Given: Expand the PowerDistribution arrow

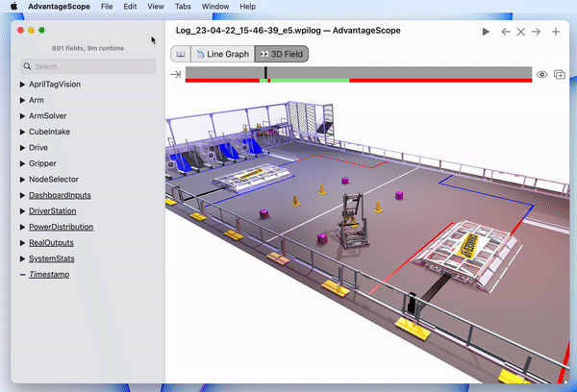Looking at the screenshot, I should (22, 227).
